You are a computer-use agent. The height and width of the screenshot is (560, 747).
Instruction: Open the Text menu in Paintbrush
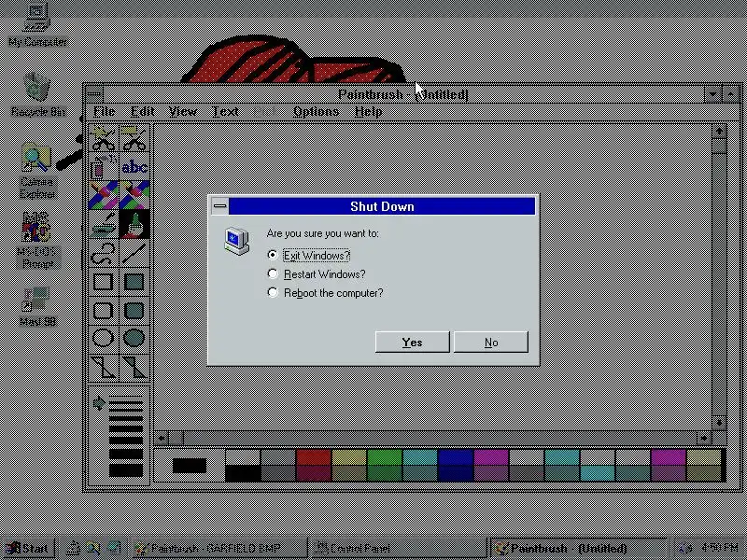(x=225, y=111)
